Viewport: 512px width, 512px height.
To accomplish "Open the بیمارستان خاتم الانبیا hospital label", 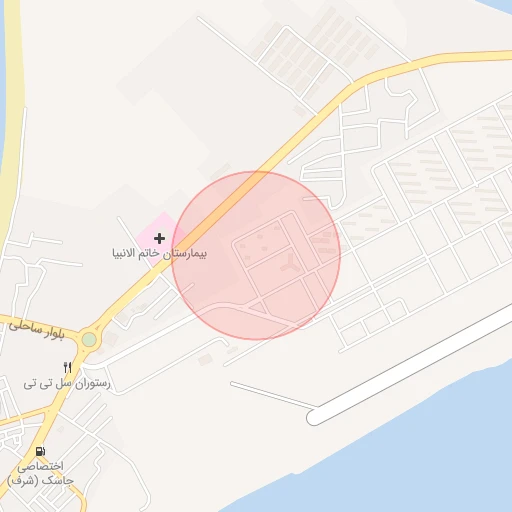I will click(x=159, y=253).
